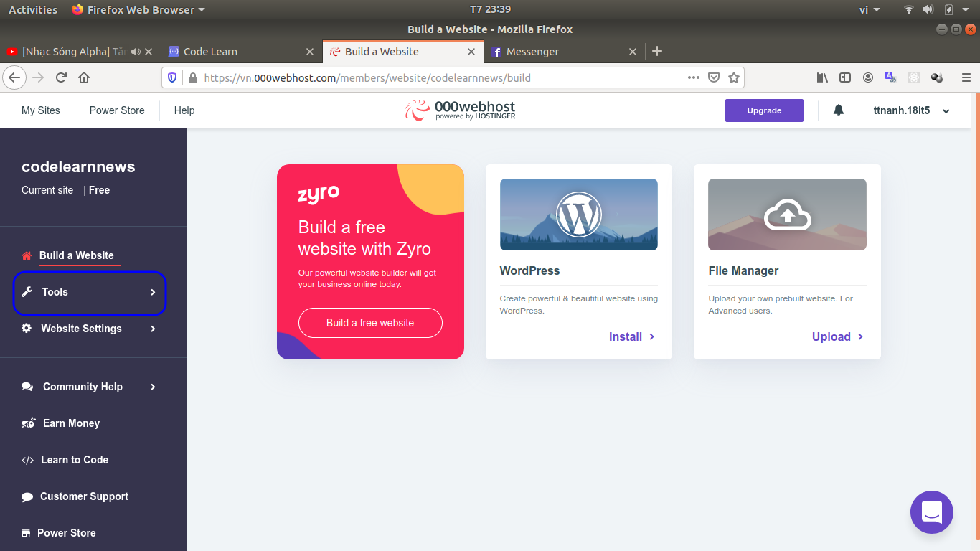The image size is (980, 551).
Task: Click the WordPress card title
Action: click(x=529, y=270)
